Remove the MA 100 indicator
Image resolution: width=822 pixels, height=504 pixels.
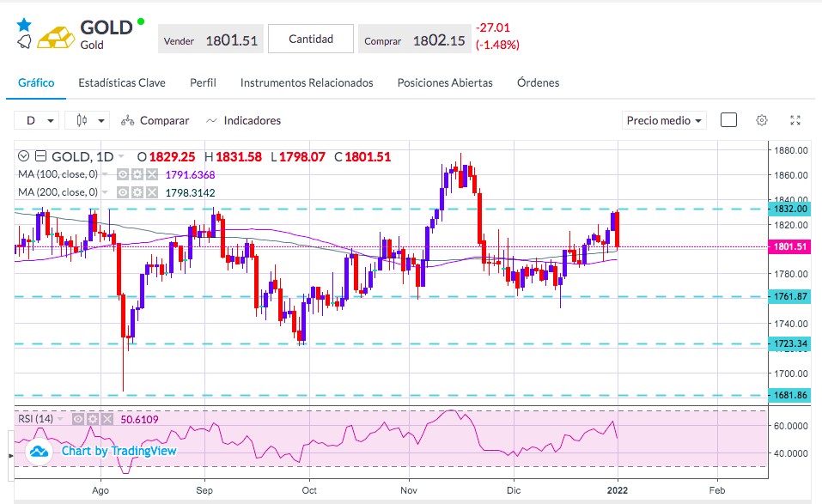point(152,174)
